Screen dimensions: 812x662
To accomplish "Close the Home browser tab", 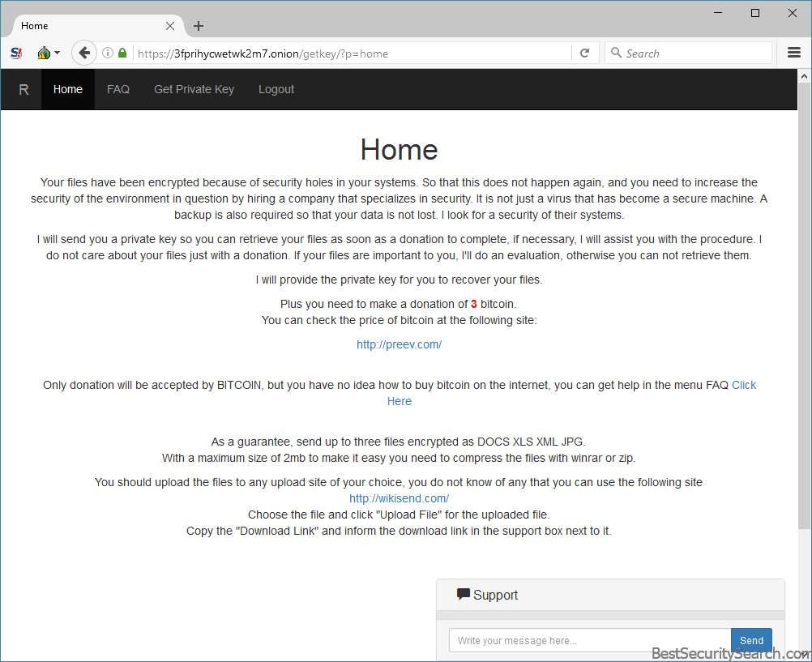I will (170, 26).
